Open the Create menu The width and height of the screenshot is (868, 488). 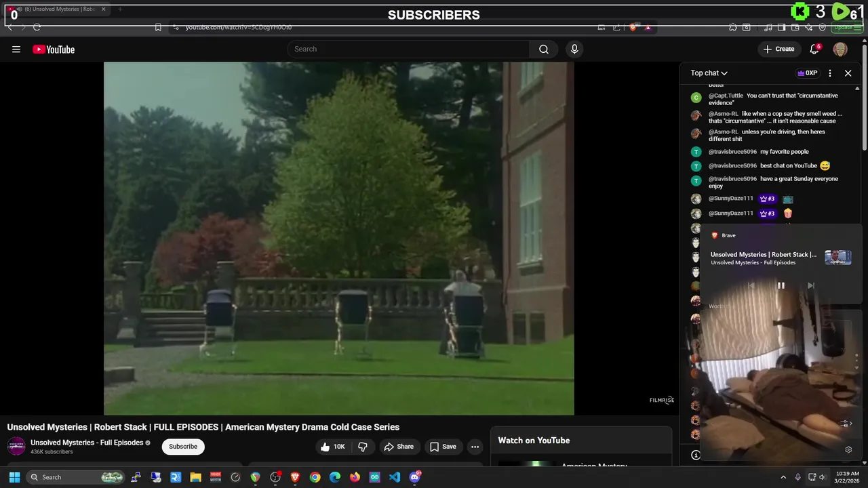[x=778, y=49]
